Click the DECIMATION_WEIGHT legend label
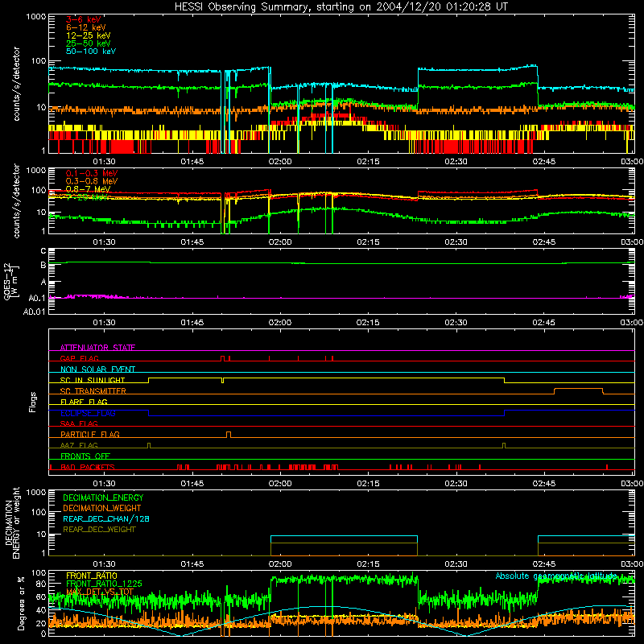Screen dimensions: 644x644 coord(102,508)
